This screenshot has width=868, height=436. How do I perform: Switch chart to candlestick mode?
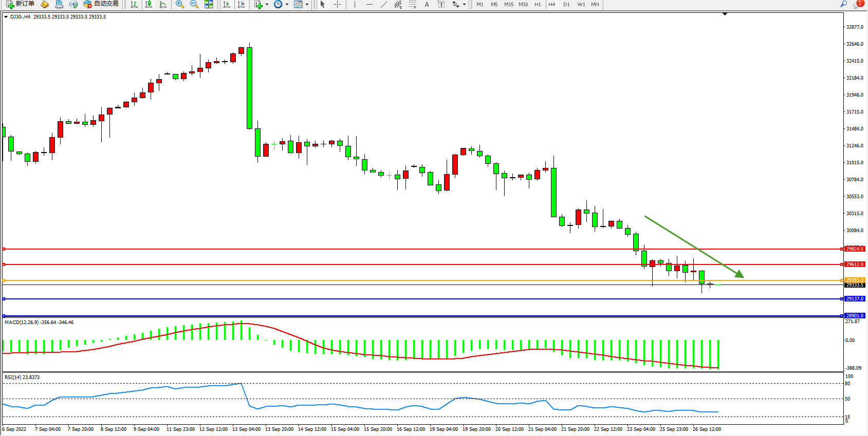point(149,4)
